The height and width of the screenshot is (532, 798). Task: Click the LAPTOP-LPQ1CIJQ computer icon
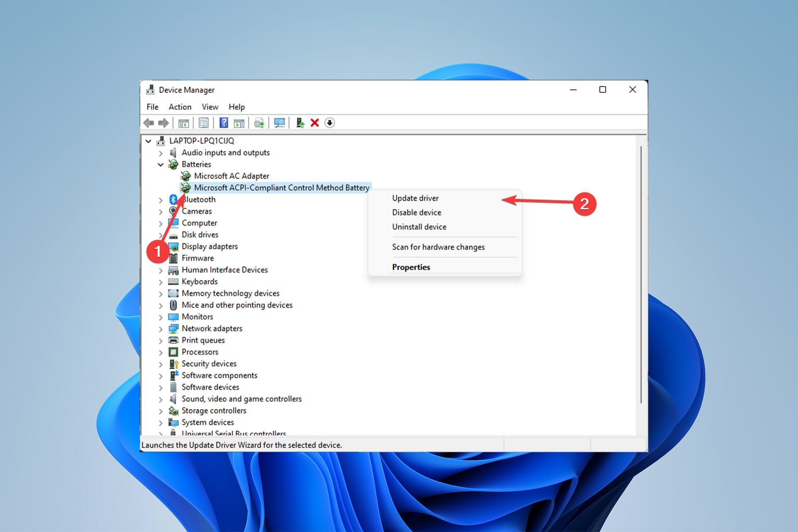[x=160, y=141]
